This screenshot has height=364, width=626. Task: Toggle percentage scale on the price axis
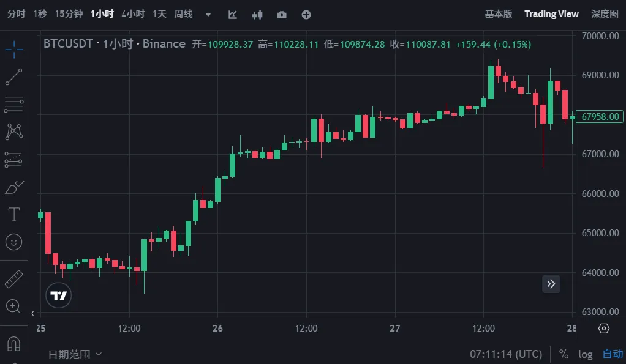563,354
